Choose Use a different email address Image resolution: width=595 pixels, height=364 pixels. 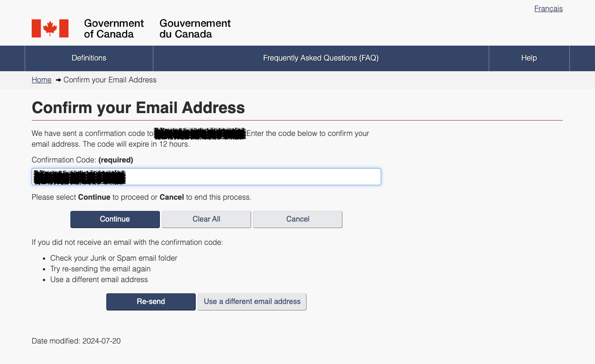click(252, 302)
